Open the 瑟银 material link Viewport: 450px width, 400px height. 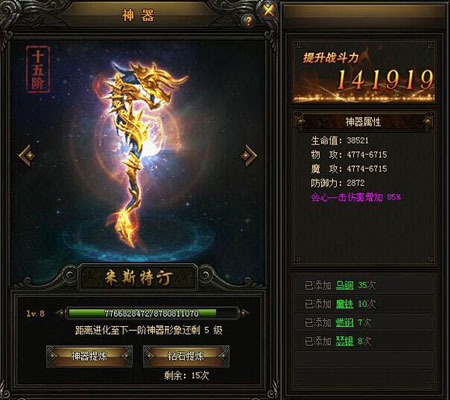344,341
